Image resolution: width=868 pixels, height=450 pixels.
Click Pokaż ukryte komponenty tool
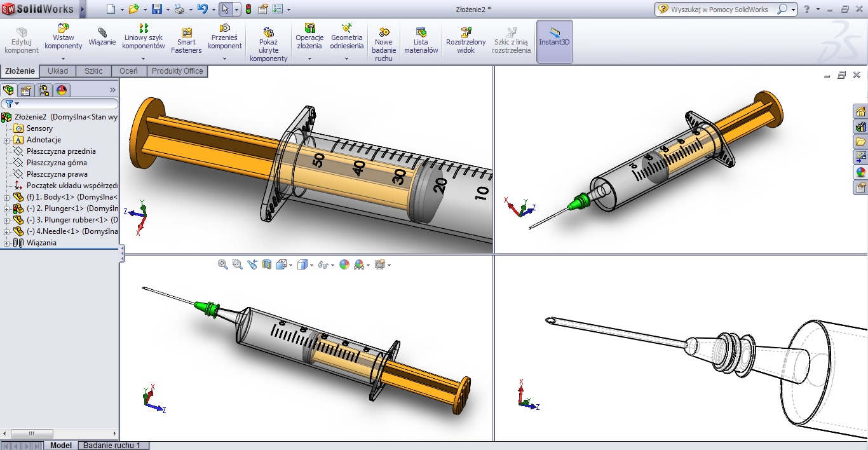(269, 44)
